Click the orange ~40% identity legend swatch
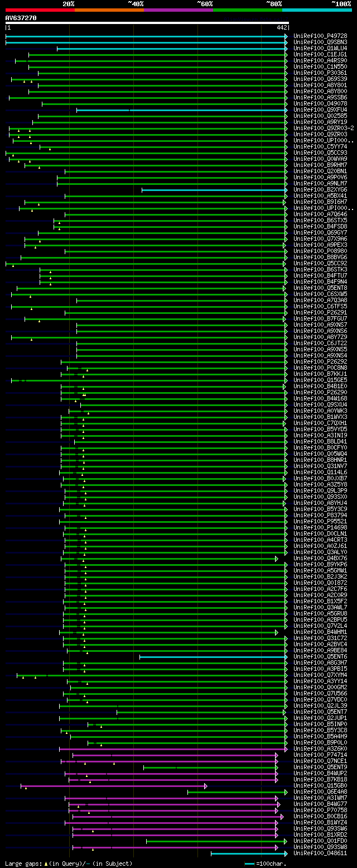Image resolution: width=357 pixels, height=868 pixels. pyautogui.click(x=109, y=10)
